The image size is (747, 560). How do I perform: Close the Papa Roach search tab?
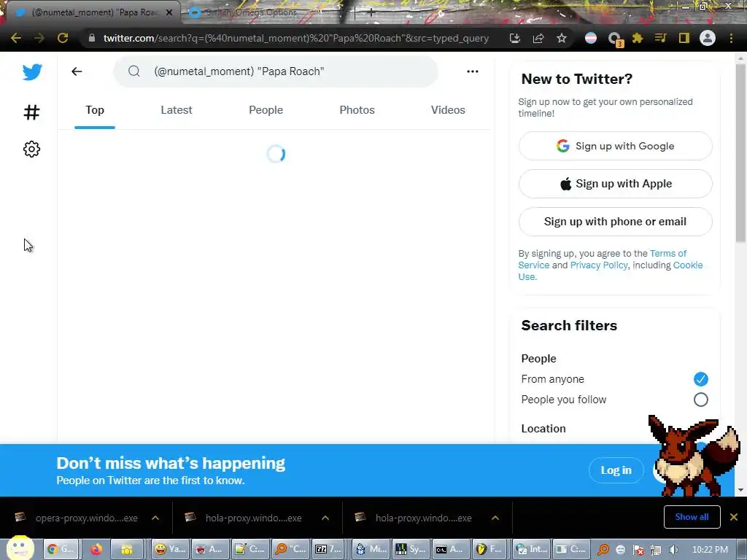[169, 13]
